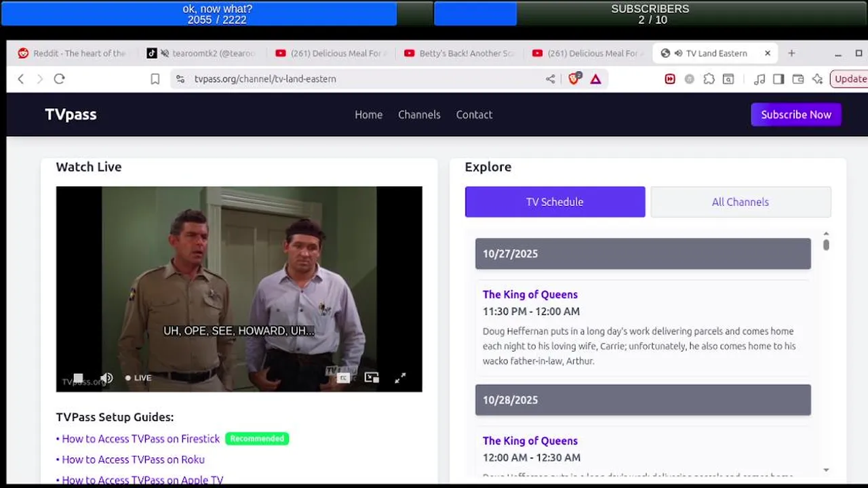Click the red fast-forward extension icon
The height and width of the screenshot is (488, 868).
tap(670, 79)
